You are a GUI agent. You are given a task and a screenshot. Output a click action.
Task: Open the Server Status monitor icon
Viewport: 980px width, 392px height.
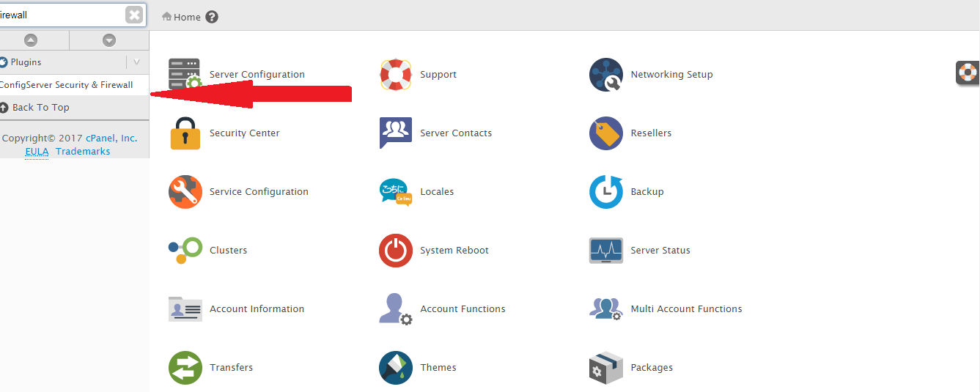606,251
